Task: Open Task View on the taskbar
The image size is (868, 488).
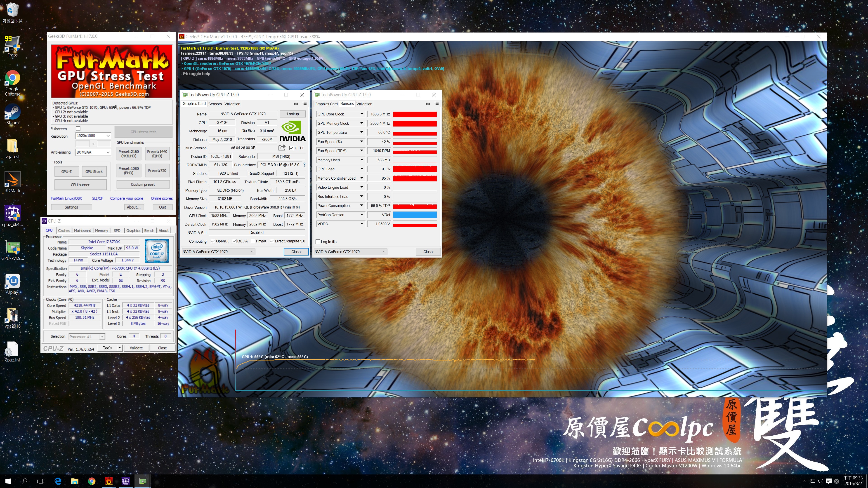Action: [41, 481]
